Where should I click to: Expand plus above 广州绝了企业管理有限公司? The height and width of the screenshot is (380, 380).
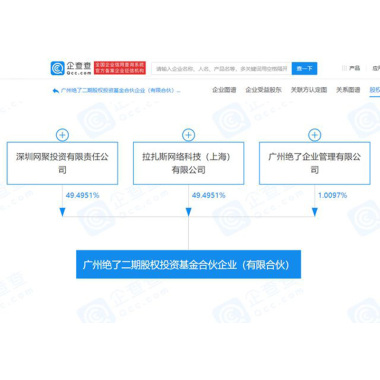314,135
